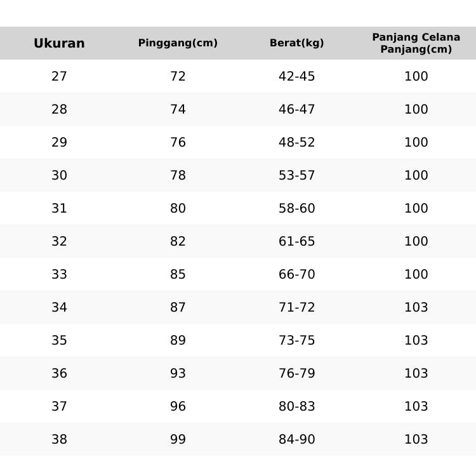Click the Berat(kg) column header
Viewport: 476px width, 476px height.
[296, 43]
